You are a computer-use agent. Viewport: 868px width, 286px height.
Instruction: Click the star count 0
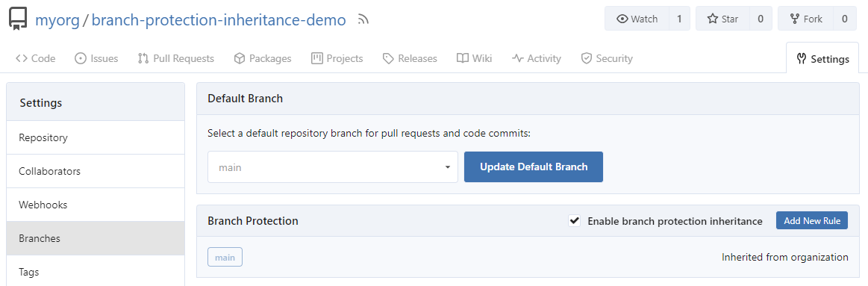click(x=761, y=19)
